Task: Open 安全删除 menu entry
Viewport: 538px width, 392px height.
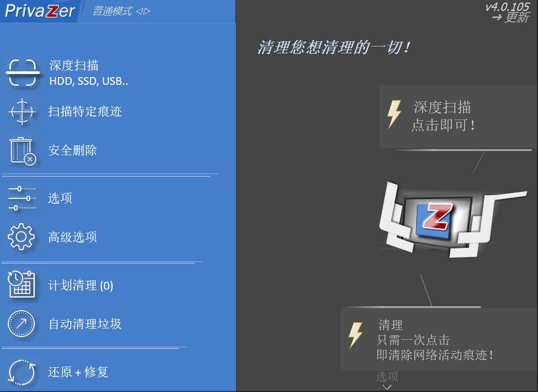Action: (x=73, y=150)
